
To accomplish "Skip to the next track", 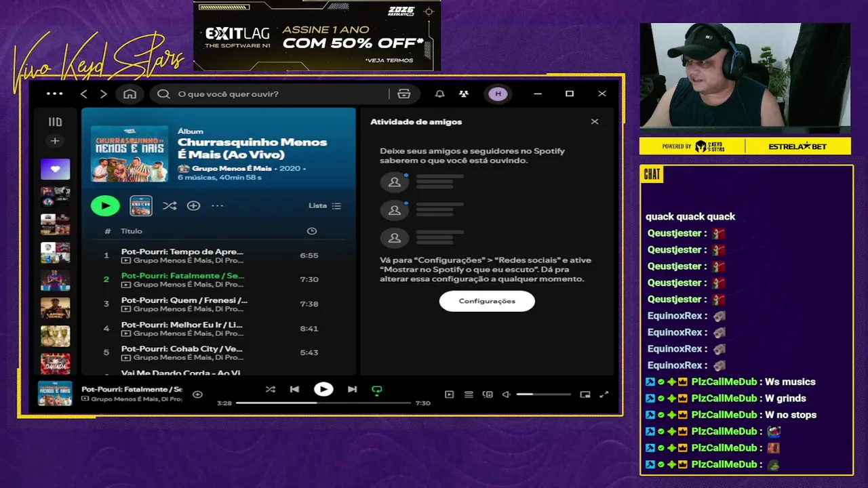I will point(352,389).
